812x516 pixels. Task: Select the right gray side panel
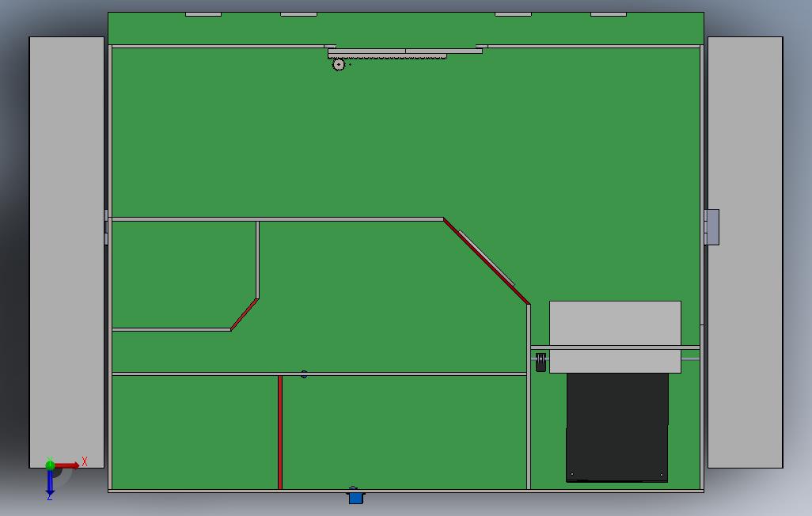click(x=746, y=252)
